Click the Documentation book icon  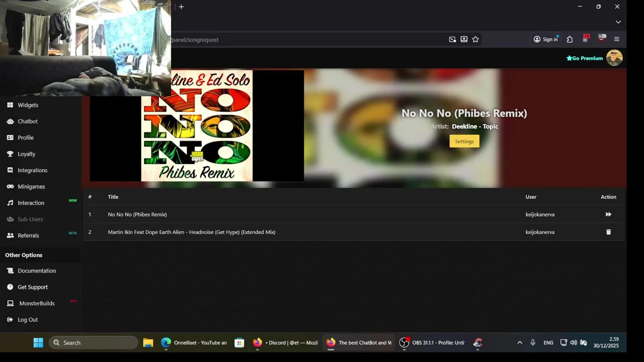[10, 270]
